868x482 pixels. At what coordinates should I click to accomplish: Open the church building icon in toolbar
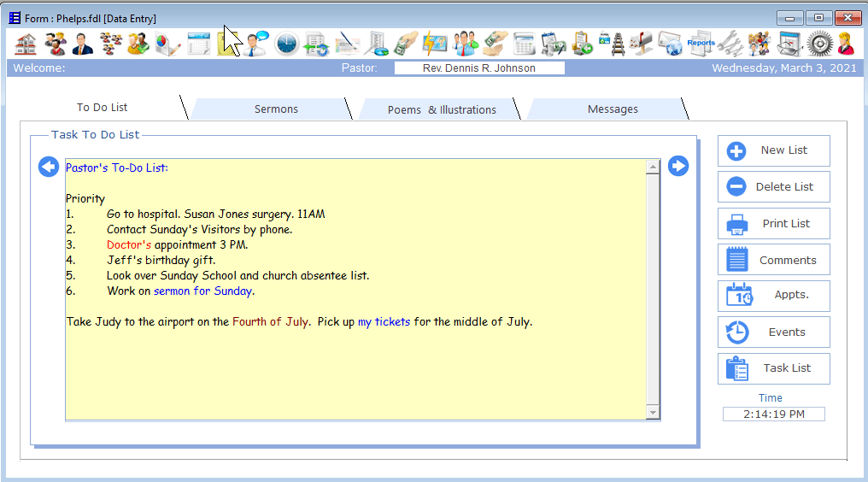pyautogui.click(x=26, y=44)
